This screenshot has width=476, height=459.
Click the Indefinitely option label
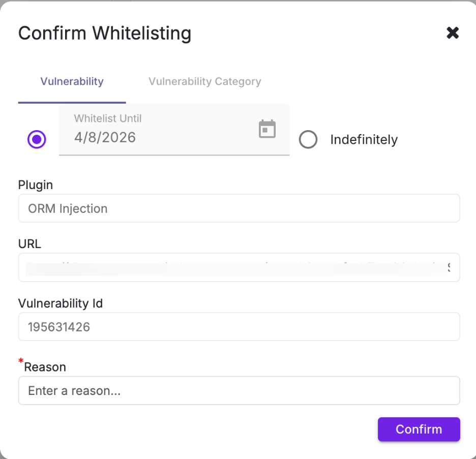tap(364, 140)
